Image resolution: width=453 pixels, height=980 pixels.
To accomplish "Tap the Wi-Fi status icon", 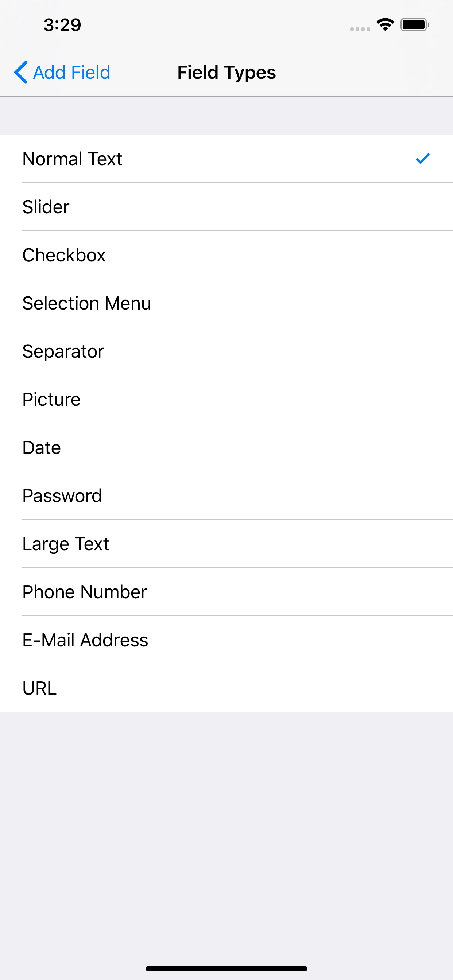I will click(x=385, y=25).
